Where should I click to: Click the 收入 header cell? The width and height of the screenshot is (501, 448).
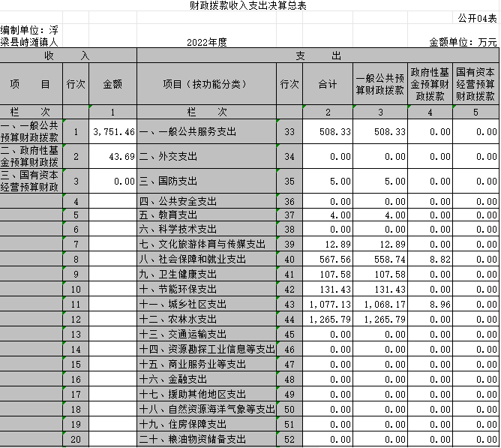[x=69, y=56]
